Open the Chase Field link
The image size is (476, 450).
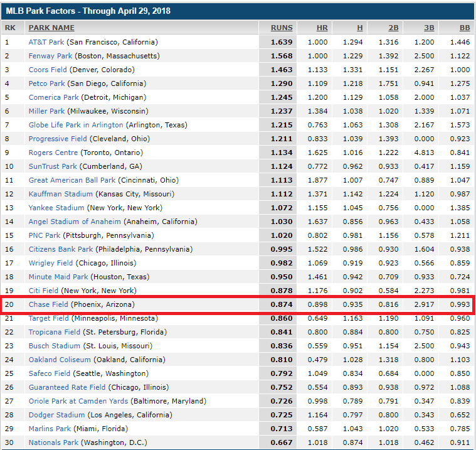coord(48,304)
